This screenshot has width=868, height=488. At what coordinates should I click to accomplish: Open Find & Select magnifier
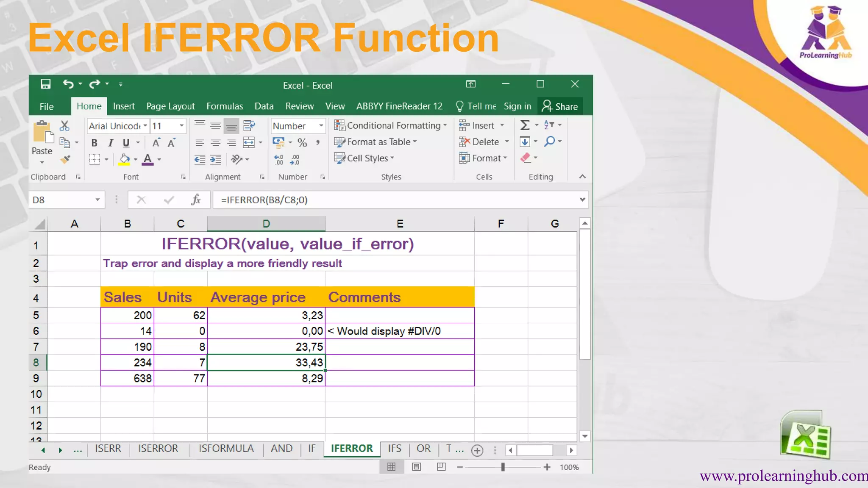[x=550, y=141]
